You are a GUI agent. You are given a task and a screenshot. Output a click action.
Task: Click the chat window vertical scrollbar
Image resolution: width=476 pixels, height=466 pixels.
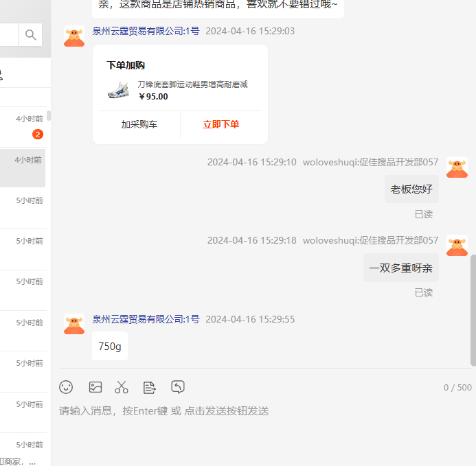(x=473, y=309)
